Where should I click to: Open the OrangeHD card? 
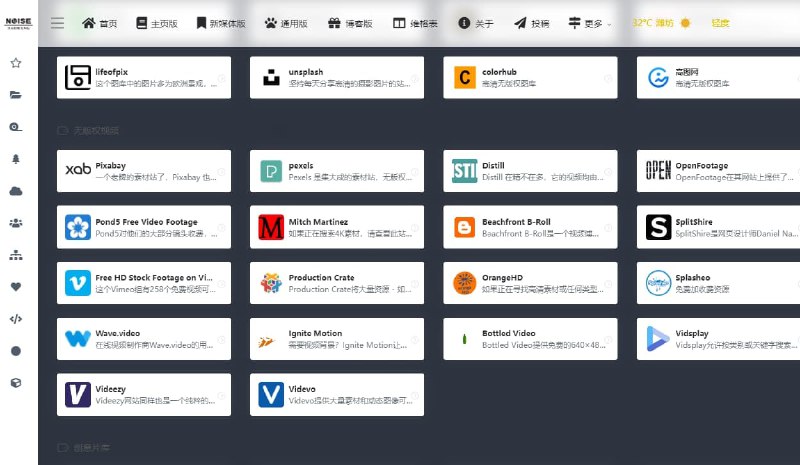530,283
